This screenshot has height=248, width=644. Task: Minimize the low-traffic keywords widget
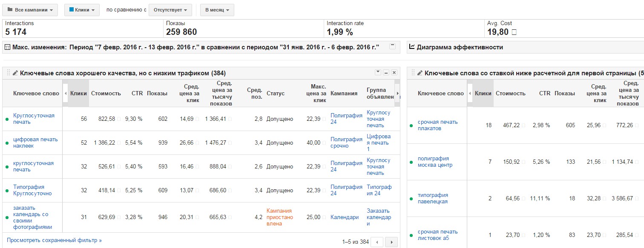(x=386, y=72)
